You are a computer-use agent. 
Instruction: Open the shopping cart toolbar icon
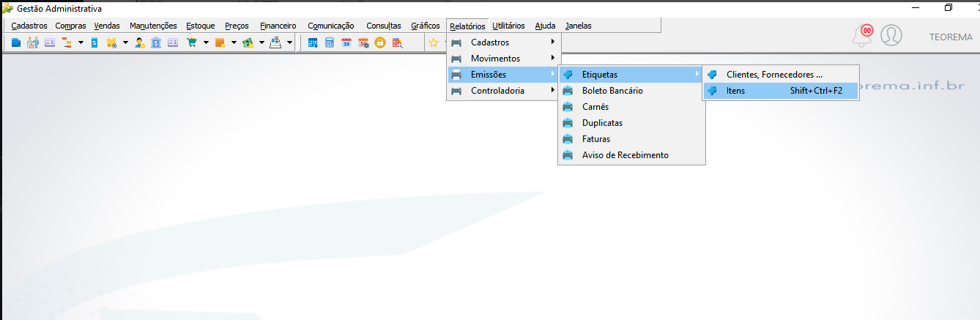point(192,43)
